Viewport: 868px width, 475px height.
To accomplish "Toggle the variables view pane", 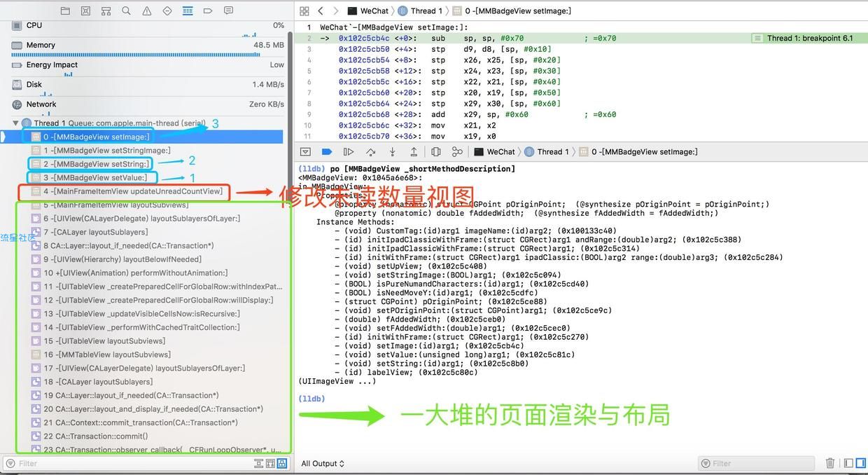I will point(848,463).
